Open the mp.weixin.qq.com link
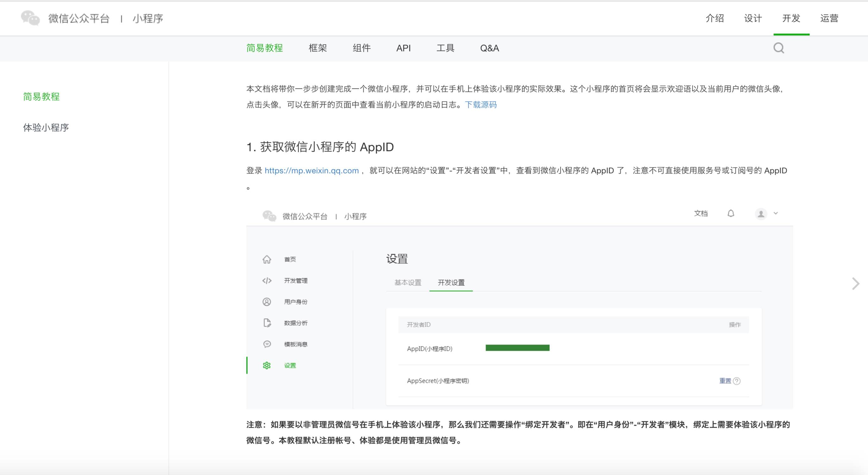868x475 pixels. tap(311, 171)
